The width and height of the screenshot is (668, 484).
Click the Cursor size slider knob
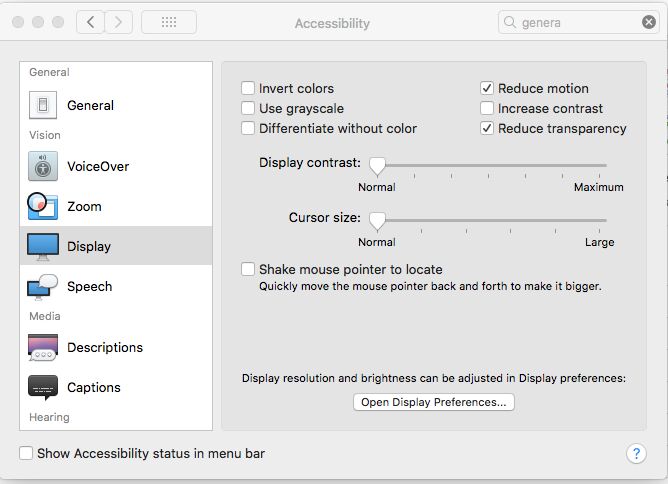[377, 221]
